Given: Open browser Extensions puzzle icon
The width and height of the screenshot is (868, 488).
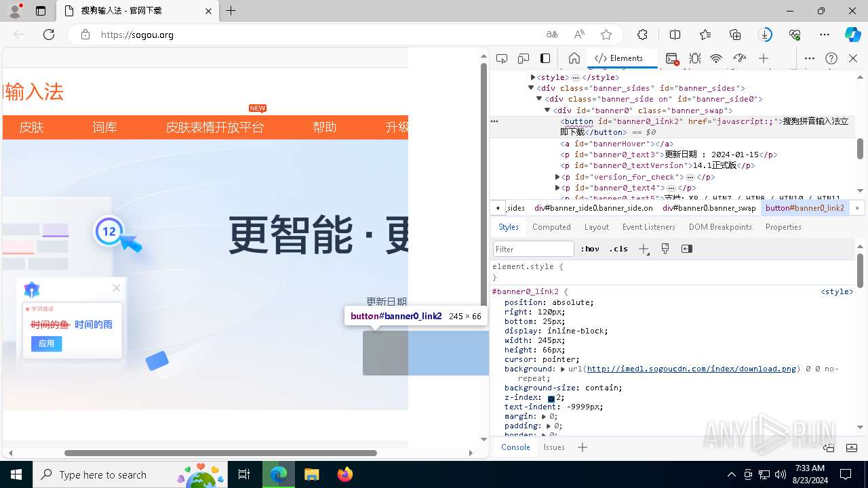Looking at the screenshot, I should (642, 35).
